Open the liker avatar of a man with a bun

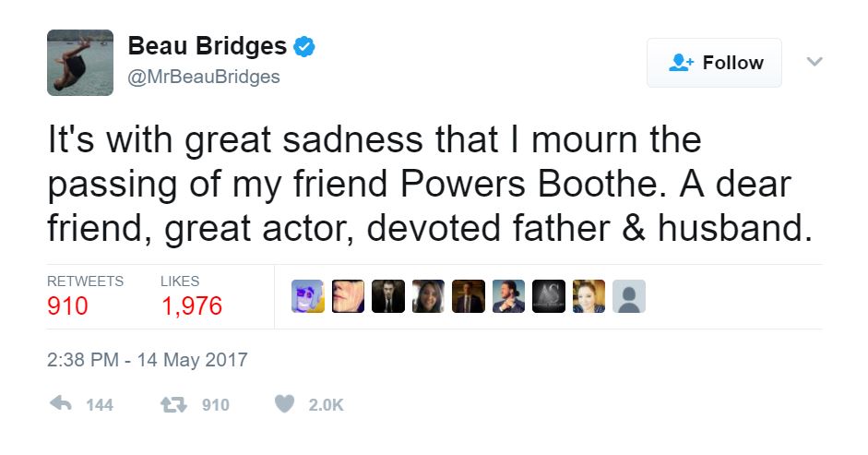pyautogui.click(x=508, y=296)
